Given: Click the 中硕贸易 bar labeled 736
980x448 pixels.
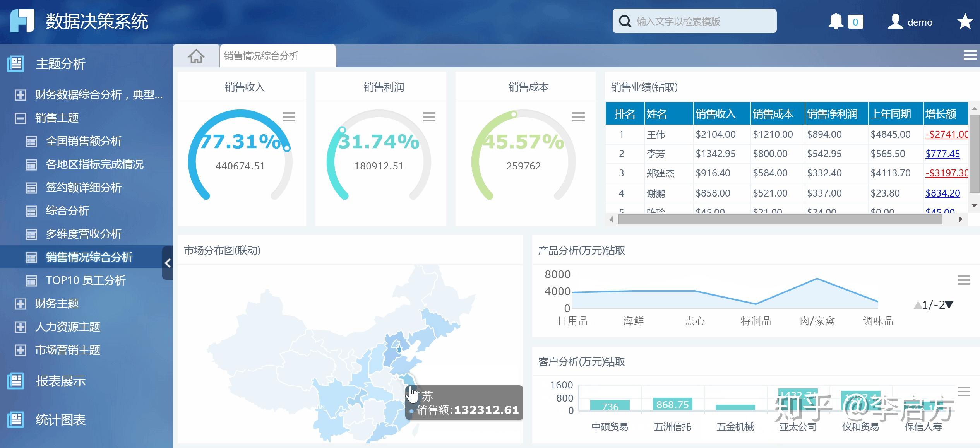Looking at the screenshot, I should (x=610, y=405).
